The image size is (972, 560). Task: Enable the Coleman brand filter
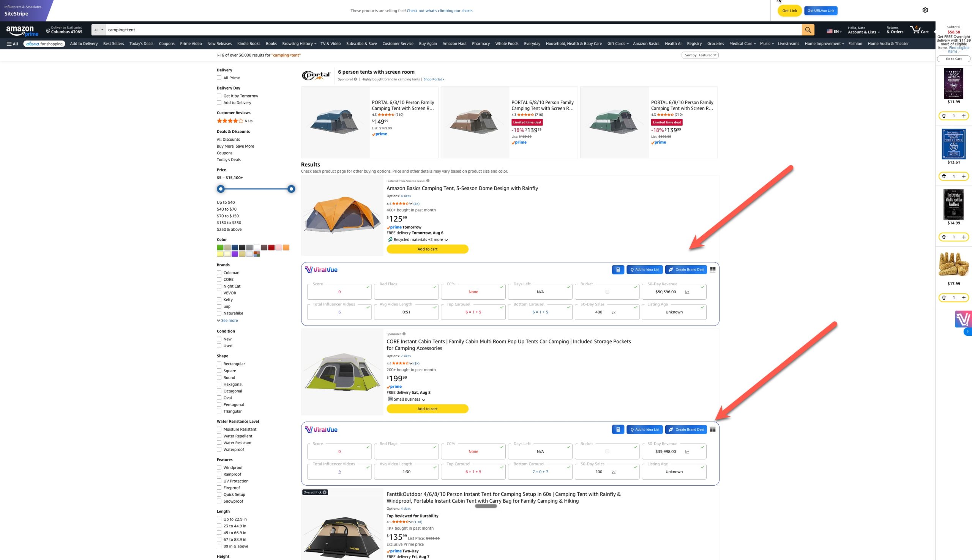(219, 273)
